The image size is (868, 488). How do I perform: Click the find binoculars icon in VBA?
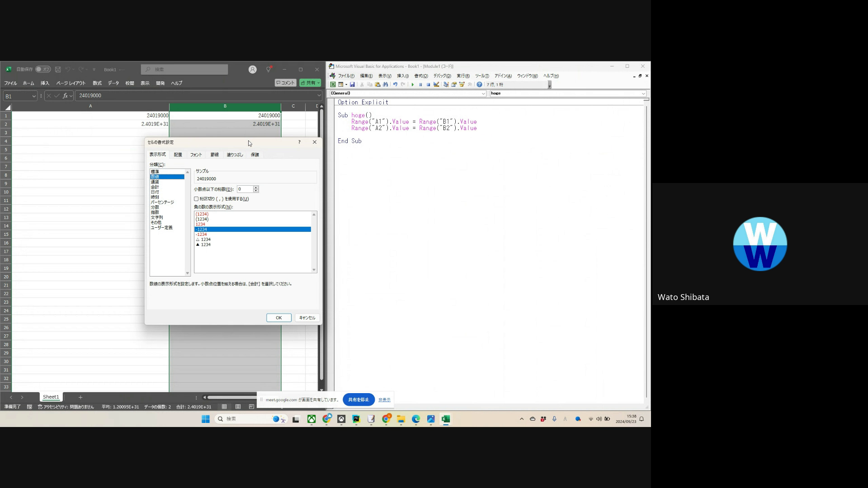385,84
